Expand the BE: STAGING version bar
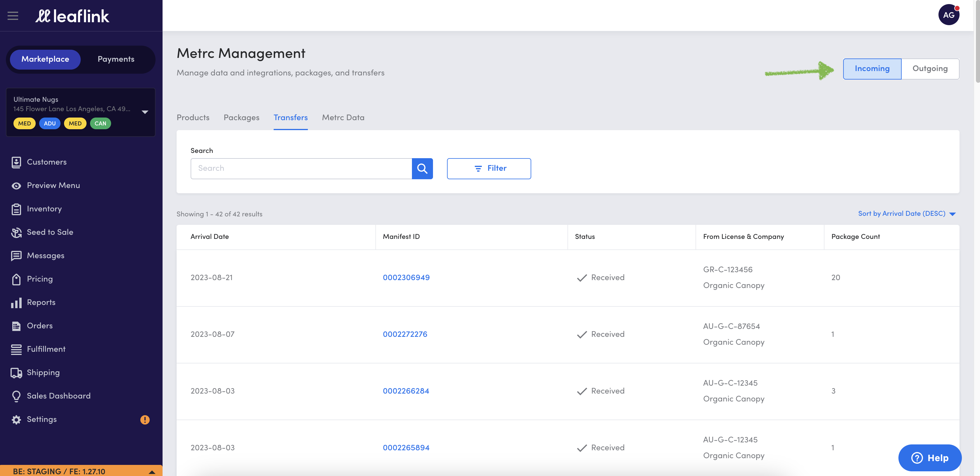Viewport: 980px width, 476px height. tap(81, 471)
